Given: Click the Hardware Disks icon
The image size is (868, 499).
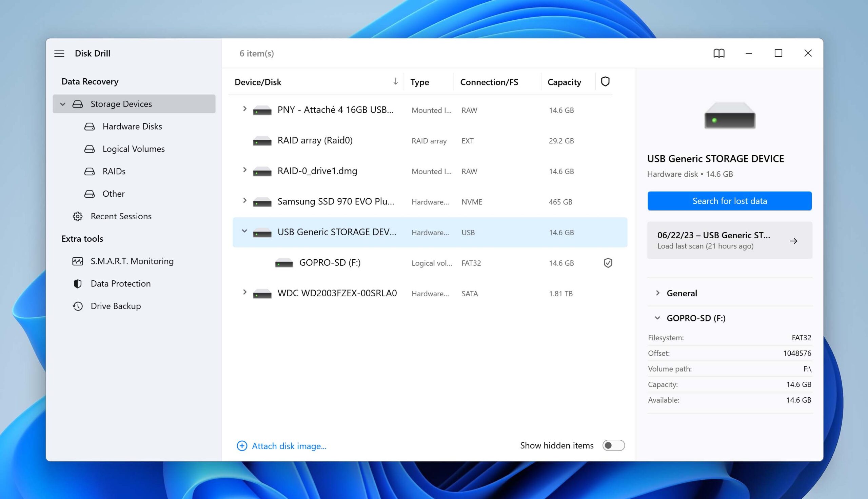Looking at the screenshot, I should 90,126.
